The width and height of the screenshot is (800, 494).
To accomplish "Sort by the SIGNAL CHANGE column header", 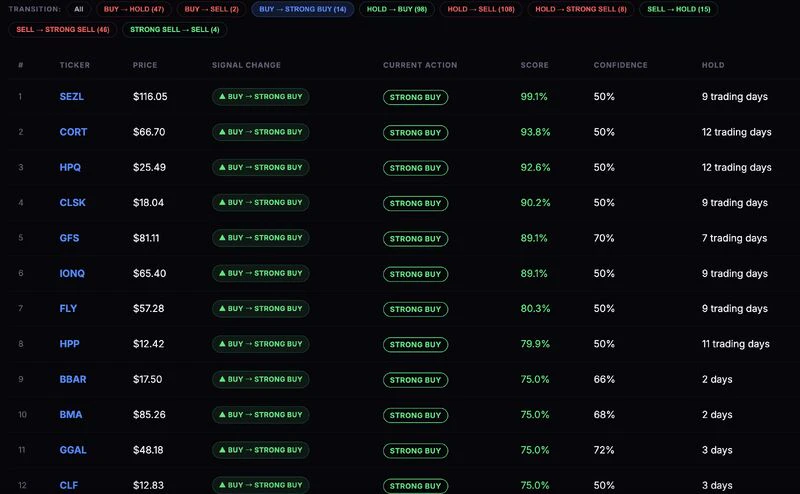I will click(246, 65).
